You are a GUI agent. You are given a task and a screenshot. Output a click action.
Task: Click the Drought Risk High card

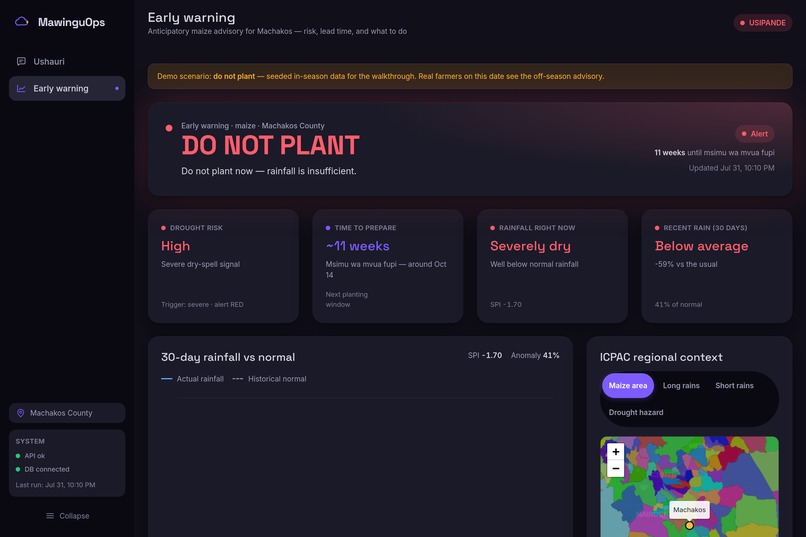point(223,266)
